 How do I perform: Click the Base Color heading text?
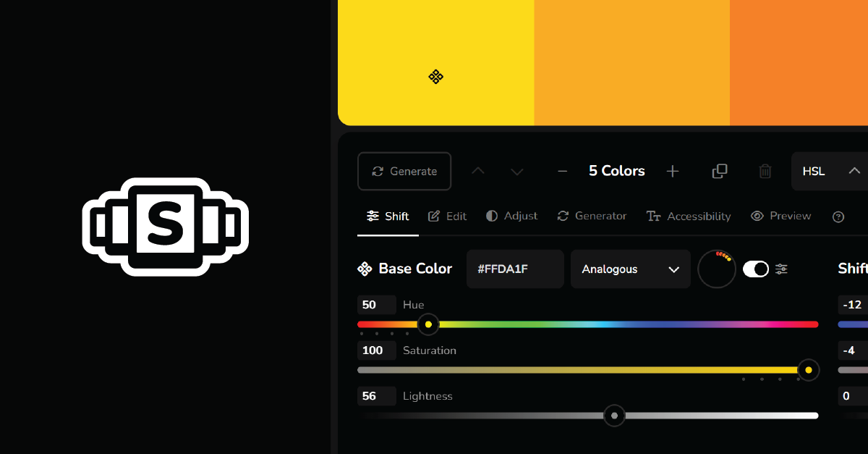pos(415,269)
